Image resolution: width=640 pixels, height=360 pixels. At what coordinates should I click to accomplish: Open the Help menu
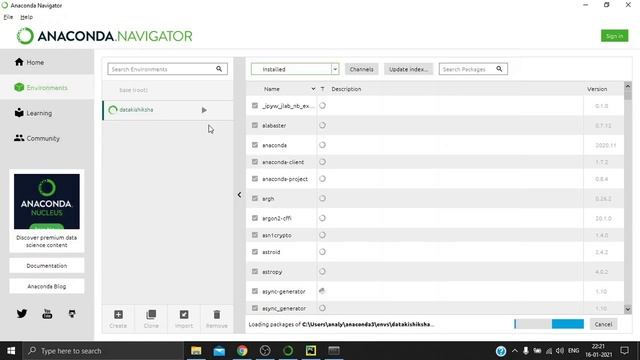tap(27, 17)
